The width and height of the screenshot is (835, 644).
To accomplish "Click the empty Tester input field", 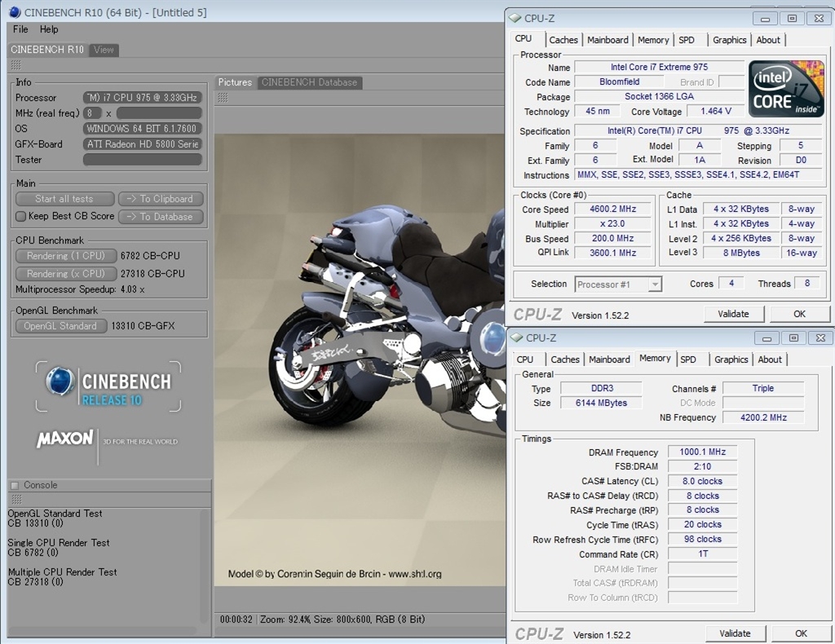I will pos(142,160).
